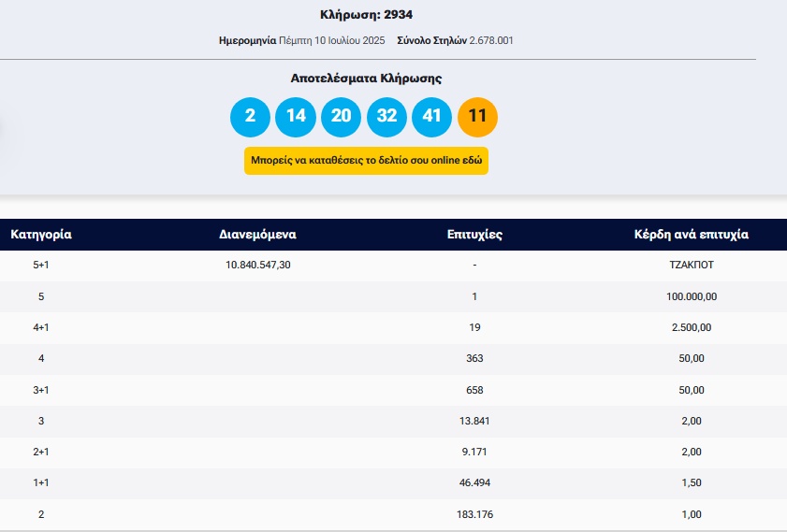Select the 100.000,00 winnings value
This screenshot has height=532, width=787.
pos(692,296)
